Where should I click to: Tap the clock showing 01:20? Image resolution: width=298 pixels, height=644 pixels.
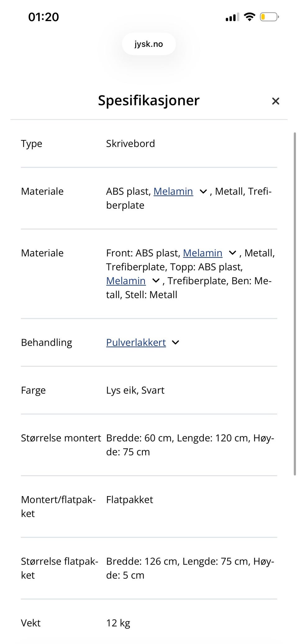43,17
